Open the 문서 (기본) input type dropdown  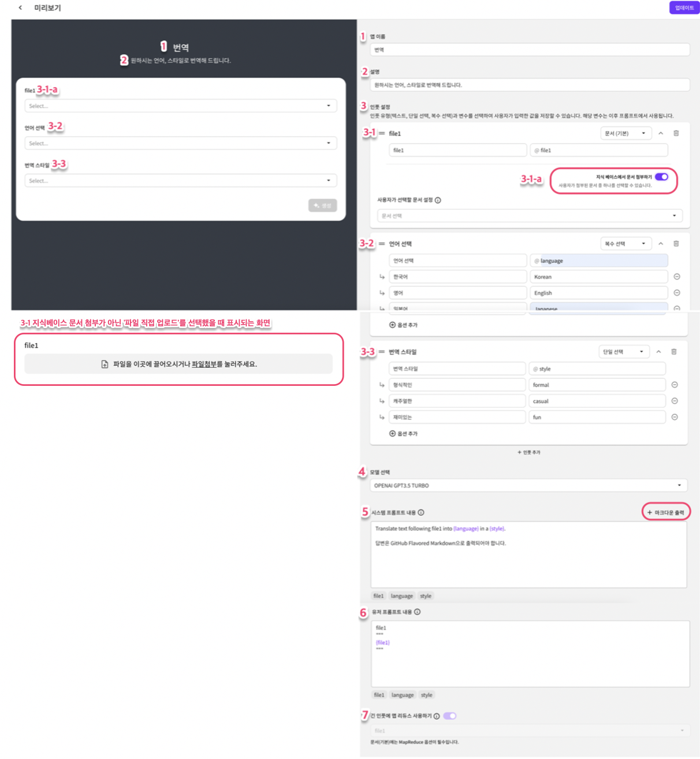click(625, 133)
